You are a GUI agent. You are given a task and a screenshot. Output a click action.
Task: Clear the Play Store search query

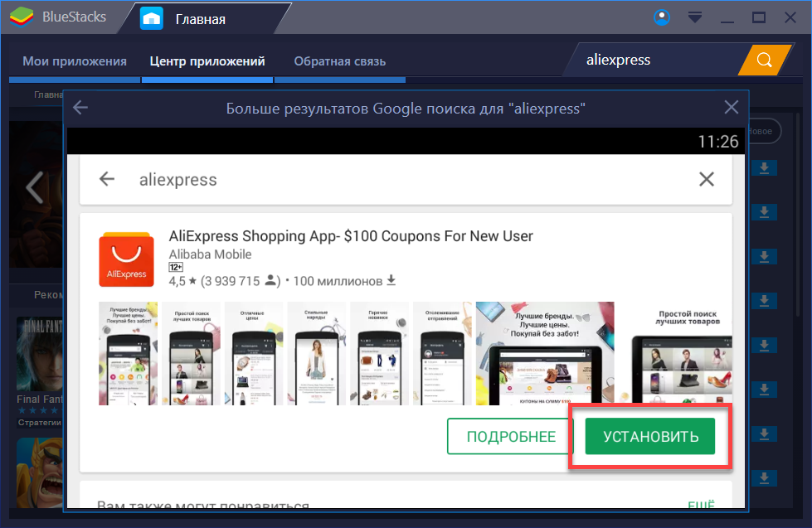(x=707, y=179)
